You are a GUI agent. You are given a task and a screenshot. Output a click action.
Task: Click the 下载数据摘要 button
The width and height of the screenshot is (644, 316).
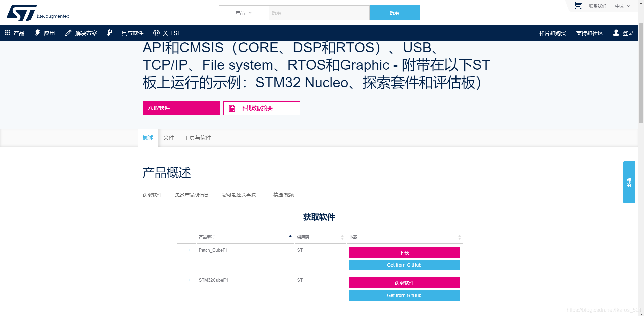tap(262, 108)
